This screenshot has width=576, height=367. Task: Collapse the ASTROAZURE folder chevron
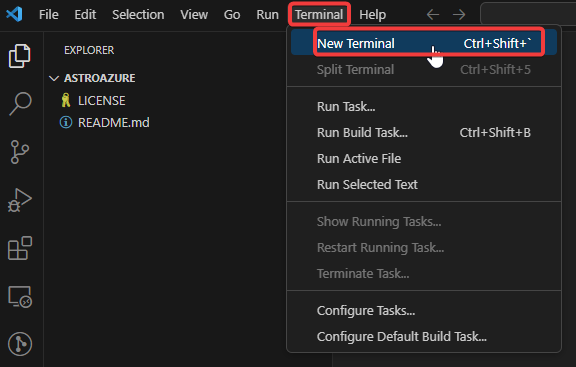pyautogui.click(x=54, y=78)
